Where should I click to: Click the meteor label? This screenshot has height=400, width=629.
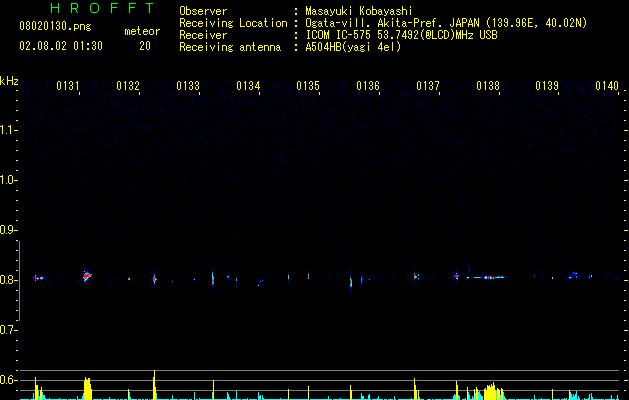(x=142, y=31)
